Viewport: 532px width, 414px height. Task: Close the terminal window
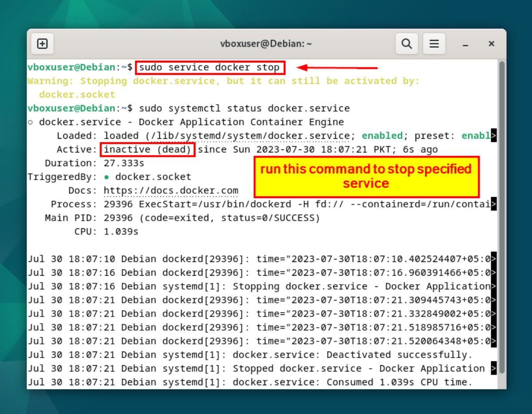tap(491, 44)
